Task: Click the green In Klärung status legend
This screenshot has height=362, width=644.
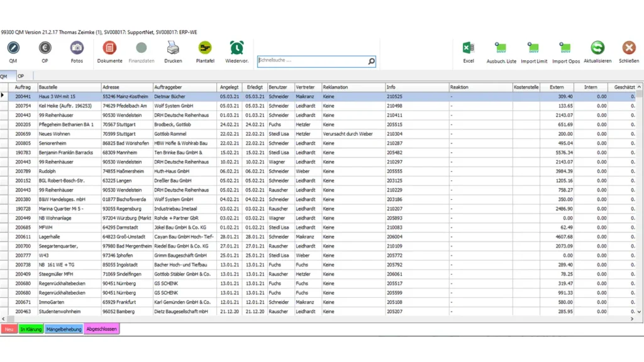Action: (31, 329)
